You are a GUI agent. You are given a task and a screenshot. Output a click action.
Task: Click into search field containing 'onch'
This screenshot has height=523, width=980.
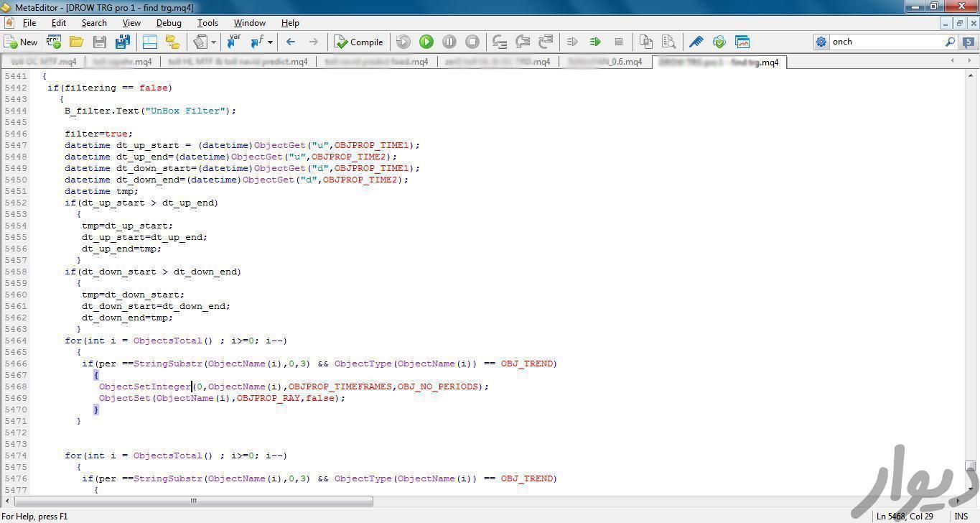coord(887,42)
